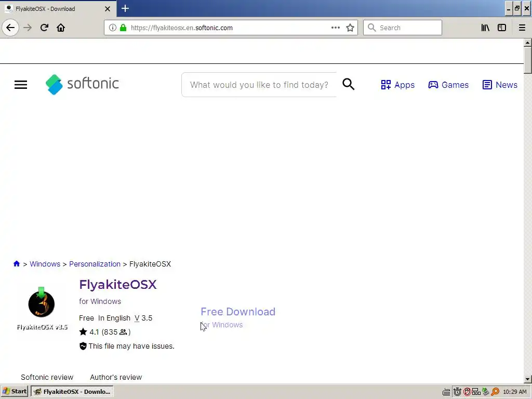Screen dimensions: 532x399
Task: Click the green padlock security icon
Action: [x=123, y=28]
